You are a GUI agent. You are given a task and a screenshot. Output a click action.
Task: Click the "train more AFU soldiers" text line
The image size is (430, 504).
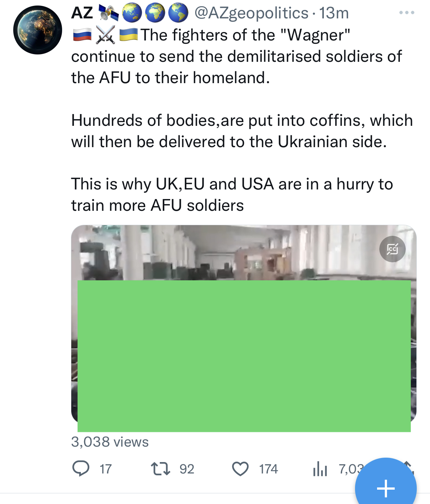pyautogui.click(x=157, y=205)
